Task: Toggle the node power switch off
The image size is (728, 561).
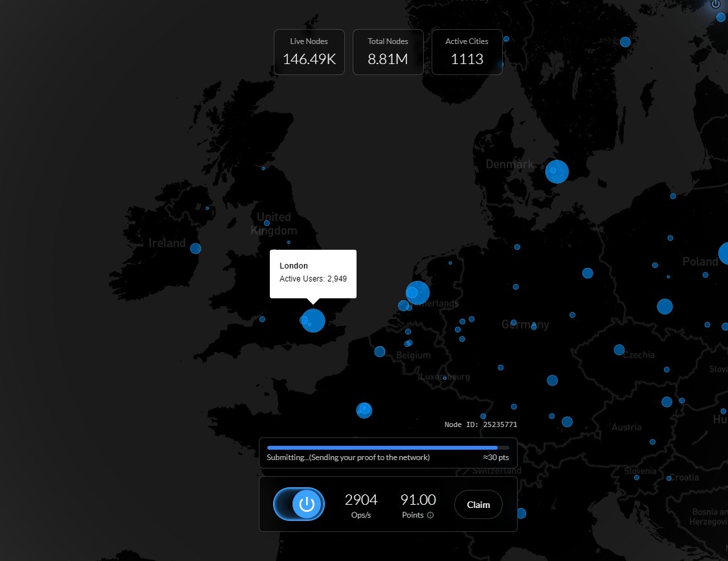Action: pyautogui.click(x=299, y=504)
